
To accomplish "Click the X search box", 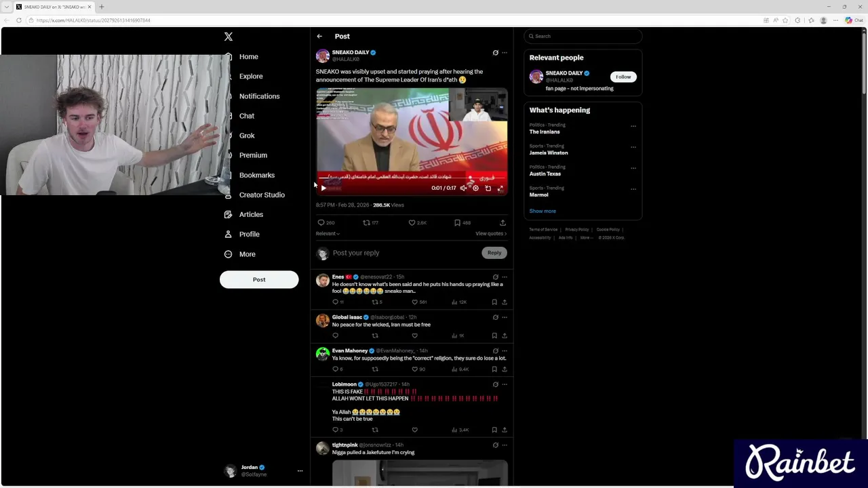I will 583,36.
